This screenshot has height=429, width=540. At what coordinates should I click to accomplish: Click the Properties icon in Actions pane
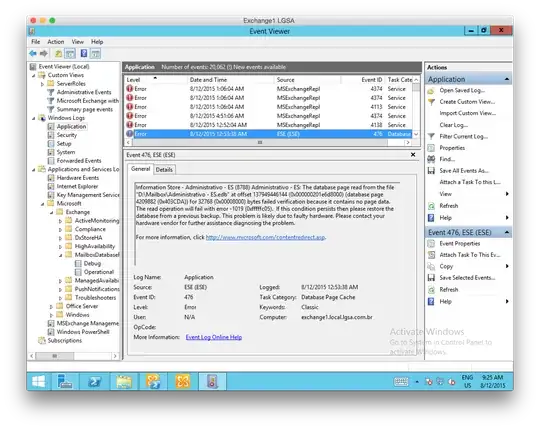click(431, 148)
